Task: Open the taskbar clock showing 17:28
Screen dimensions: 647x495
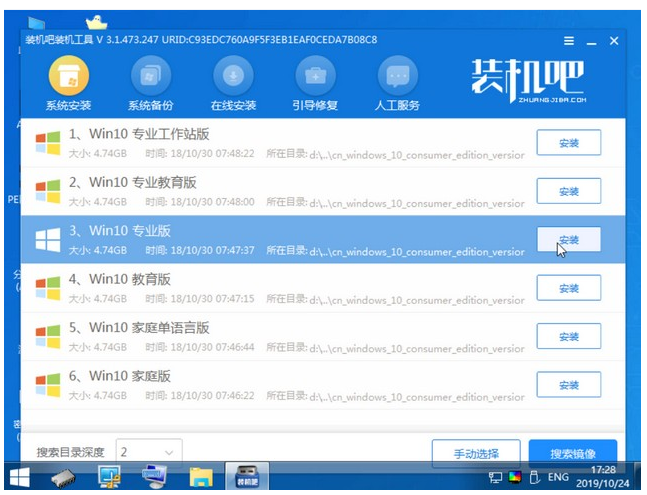Action: (x=606, y=477)
